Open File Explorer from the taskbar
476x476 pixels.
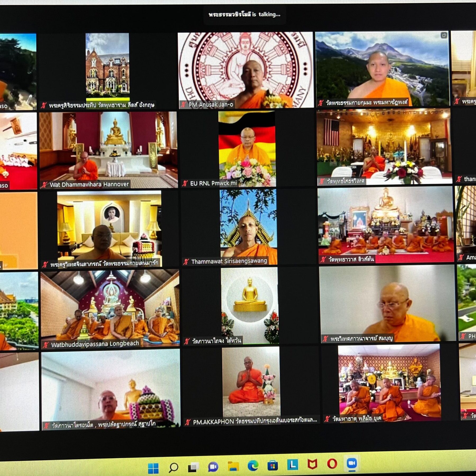tap(233, 466)
